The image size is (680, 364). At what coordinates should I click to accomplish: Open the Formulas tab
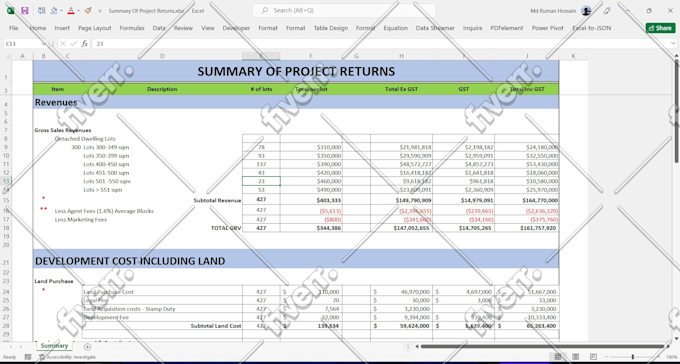tap(132, 28)
